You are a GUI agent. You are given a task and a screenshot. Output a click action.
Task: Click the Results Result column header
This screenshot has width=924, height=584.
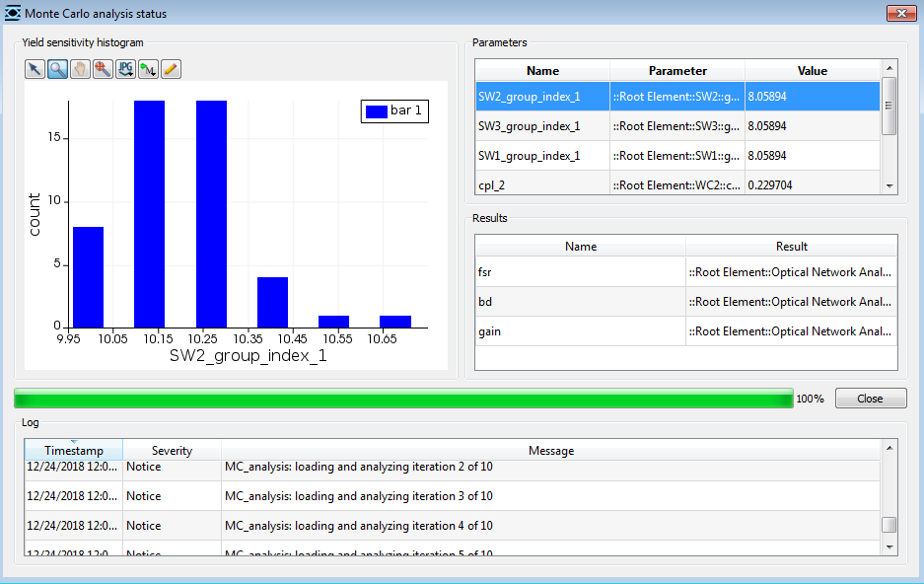792,247
